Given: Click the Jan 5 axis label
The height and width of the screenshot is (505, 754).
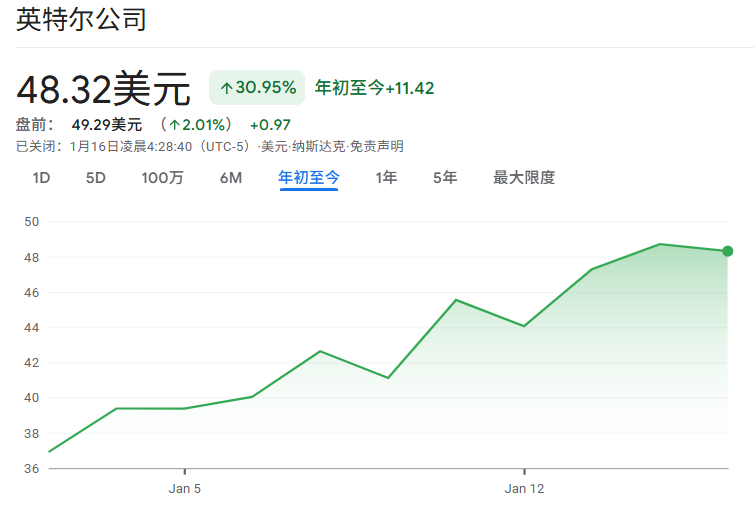Looking at the screenshot, I should (185, 489).
